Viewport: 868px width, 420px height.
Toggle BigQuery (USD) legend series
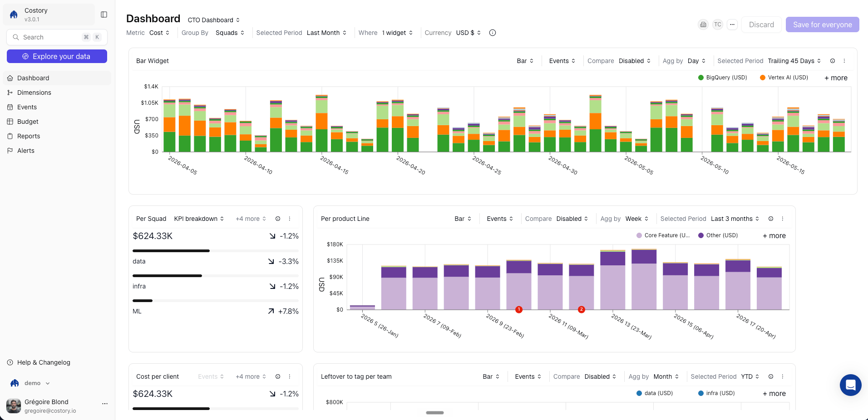click(723, 78)
